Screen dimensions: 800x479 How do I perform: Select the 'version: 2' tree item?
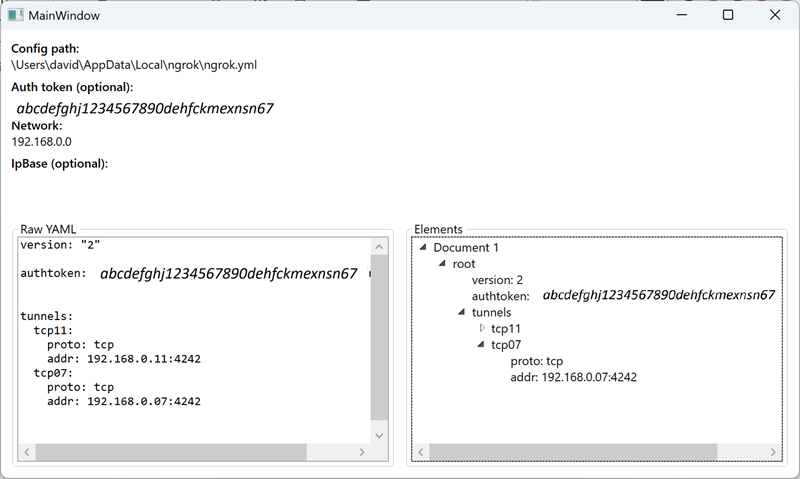pos(497,280)
